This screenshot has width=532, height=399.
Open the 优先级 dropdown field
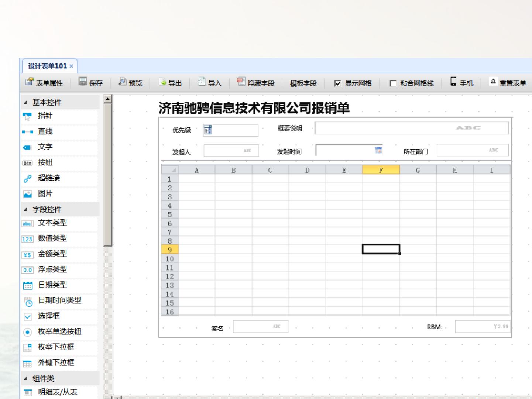tap(231, 130)
